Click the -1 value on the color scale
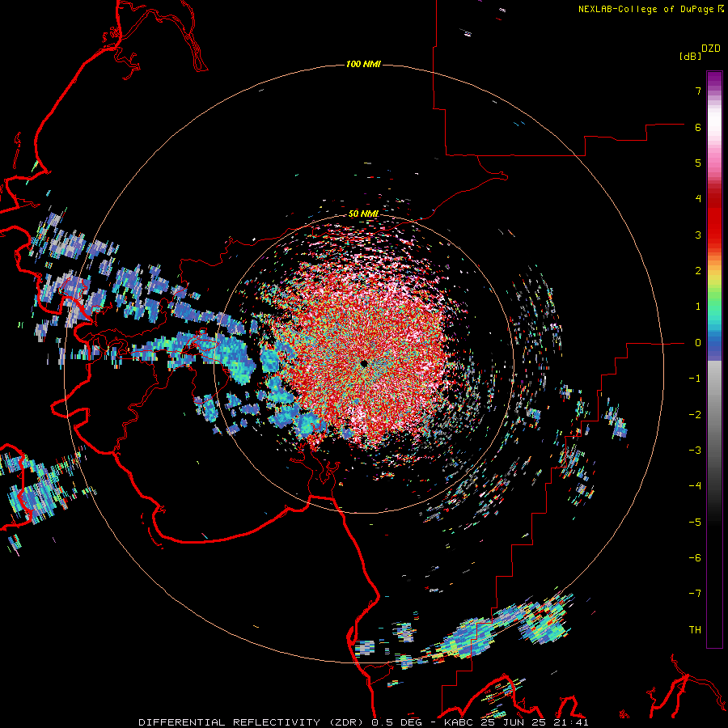Screen dimensions: 728x728 click(695, 379)
